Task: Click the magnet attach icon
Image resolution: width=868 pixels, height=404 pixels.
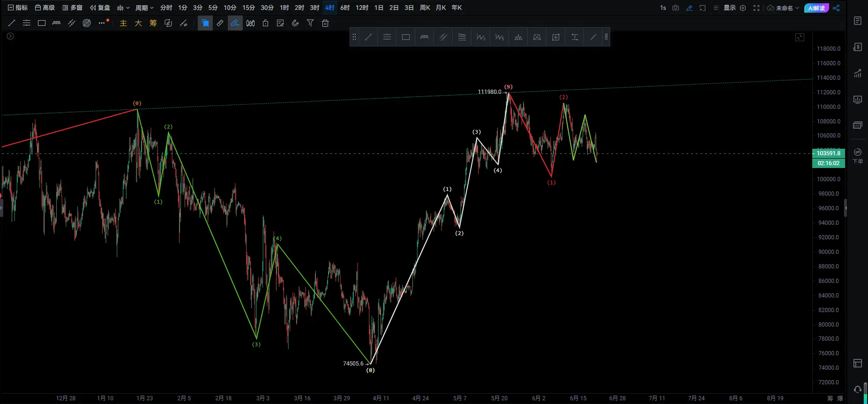Action: [295, 23]
